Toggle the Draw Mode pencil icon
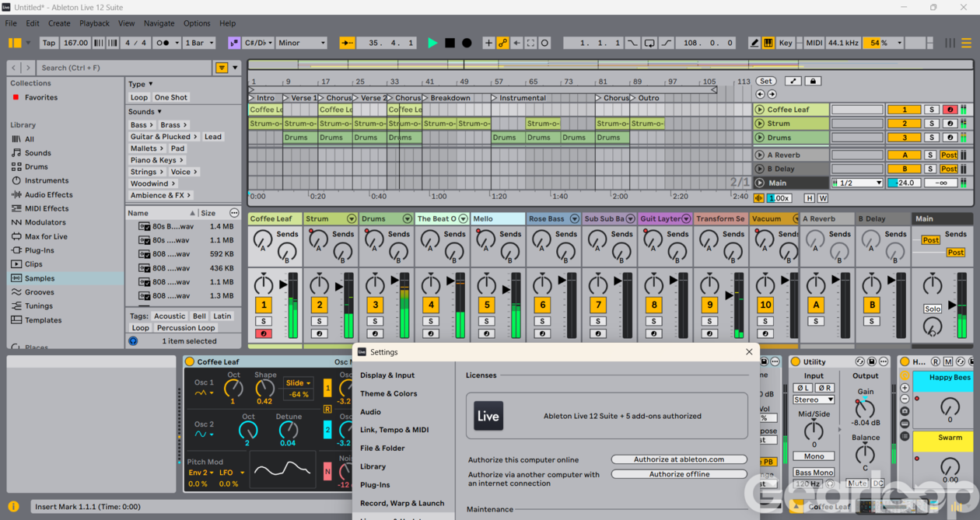This screenshot has width=980, height=520. (x=754, y=44)
